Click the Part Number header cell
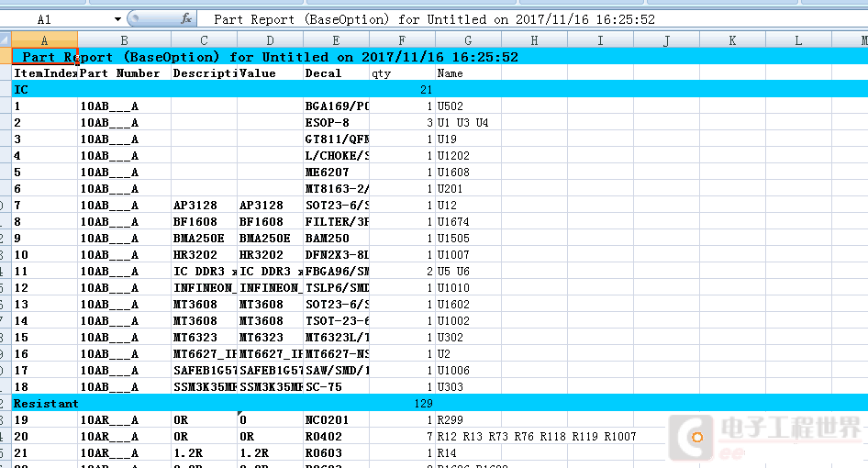This screenshot has width=868, height=468. (124, 73)
